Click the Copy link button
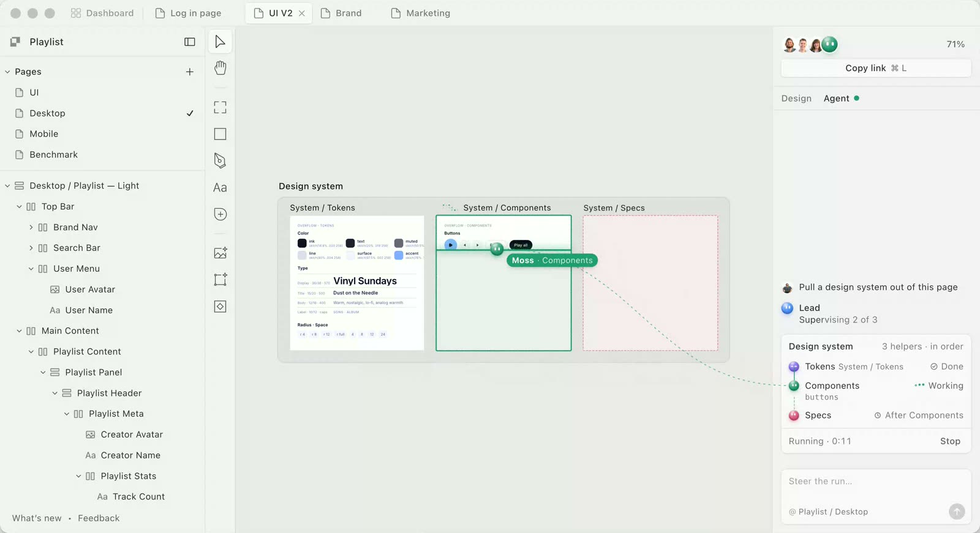 [x=876, y=68]
